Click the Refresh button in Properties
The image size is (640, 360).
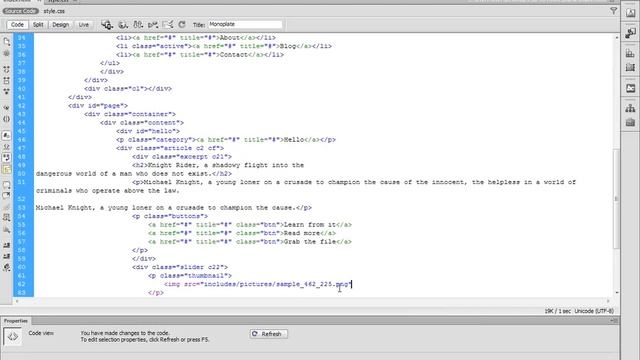click(269, 334)
